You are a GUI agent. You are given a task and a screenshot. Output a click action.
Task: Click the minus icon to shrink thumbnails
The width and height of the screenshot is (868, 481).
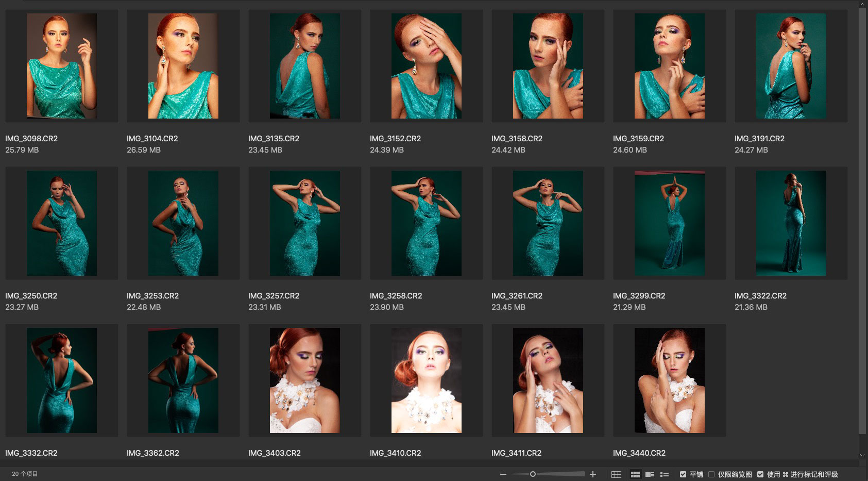[503, 474]
